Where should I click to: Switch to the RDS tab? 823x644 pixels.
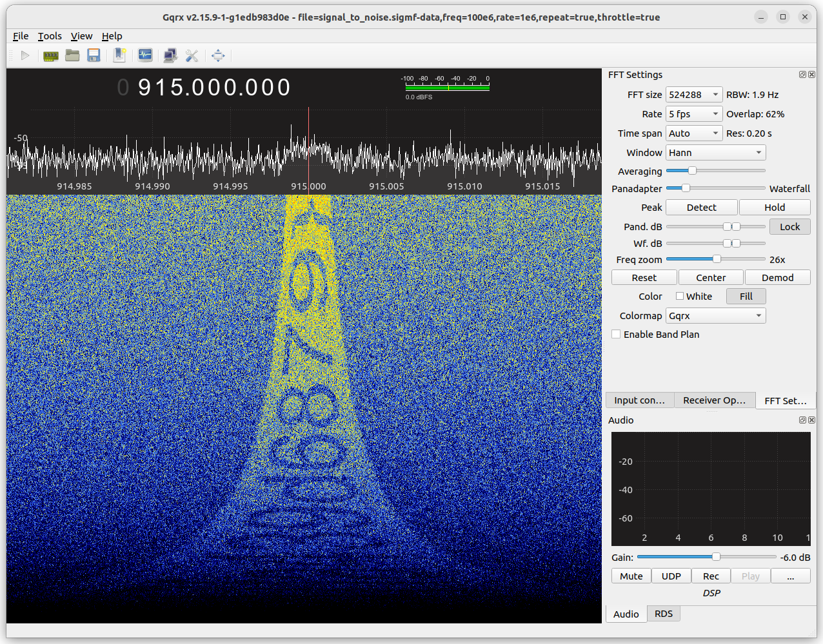click(663, 613)
